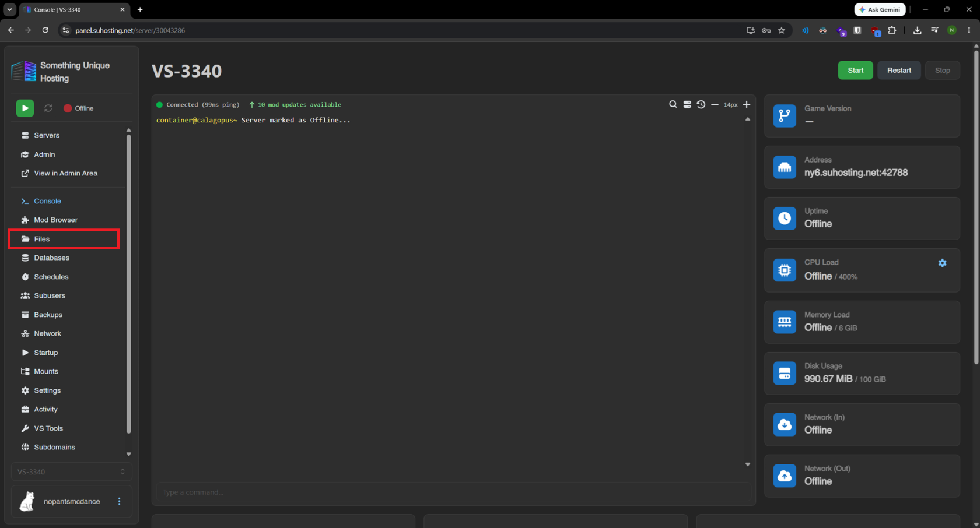Image resolution: width=980 pixels, height=528 pixels.
Task: Click the Type a command input field
Action: (453, 492)
